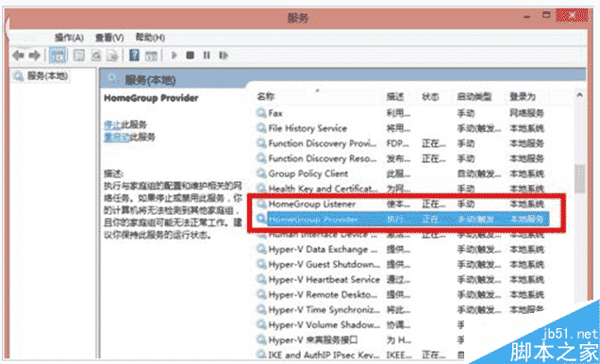Click the scrollbar up arrow in services list

pyautogui.click(x=579, y=95)
